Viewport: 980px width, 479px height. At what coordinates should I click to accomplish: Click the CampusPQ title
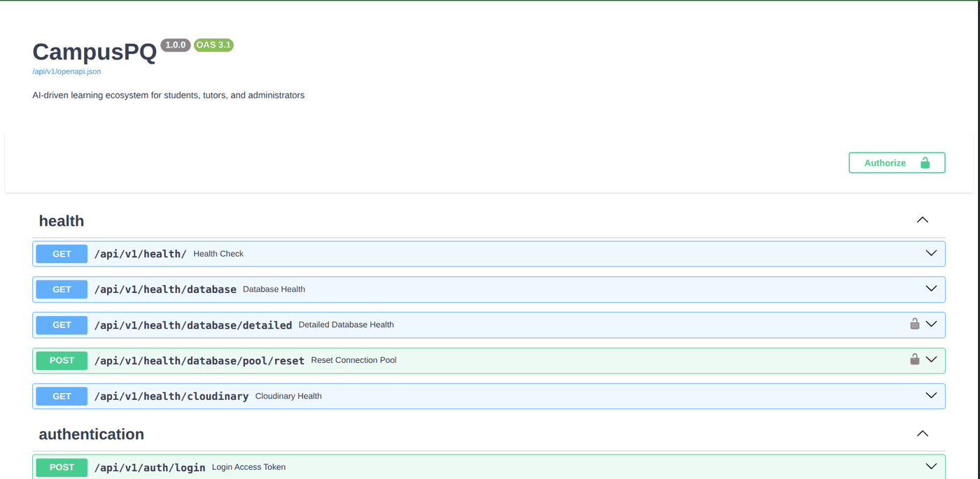point(94,52)
